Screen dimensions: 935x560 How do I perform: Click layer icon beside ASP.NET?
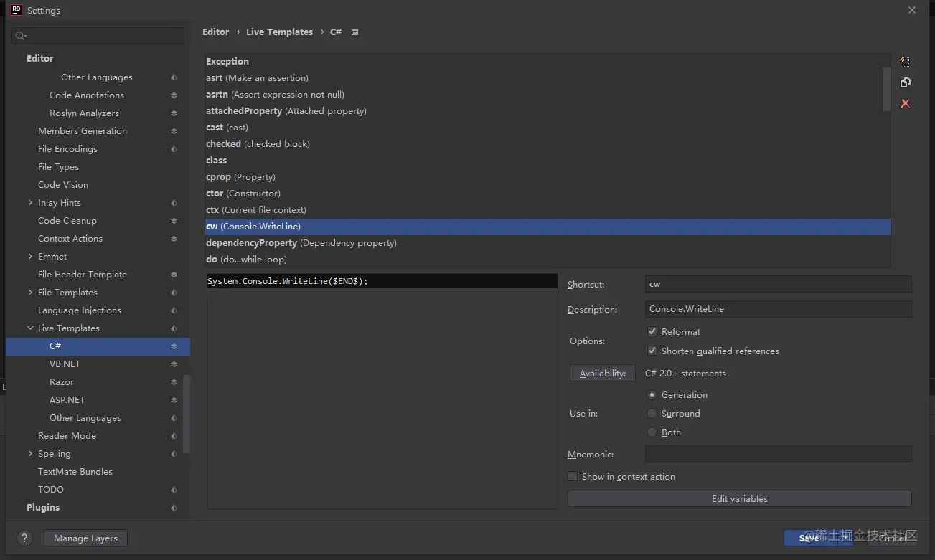point(174,400)
